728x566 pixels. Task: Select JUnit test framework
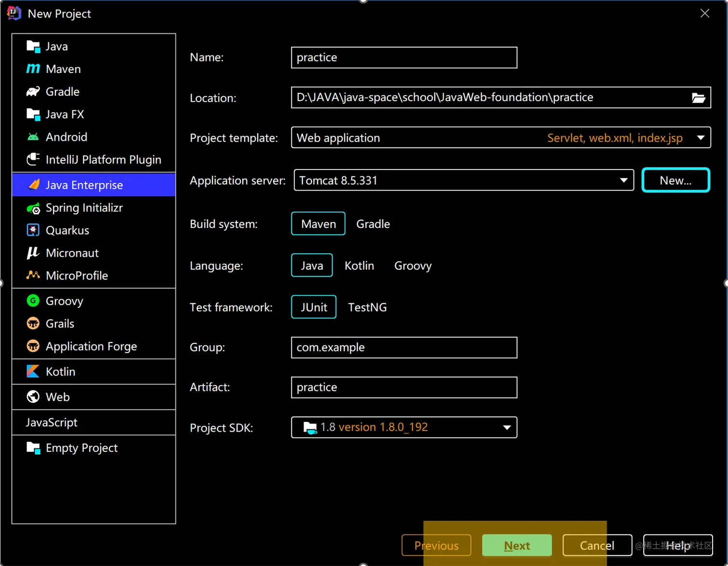314,307
